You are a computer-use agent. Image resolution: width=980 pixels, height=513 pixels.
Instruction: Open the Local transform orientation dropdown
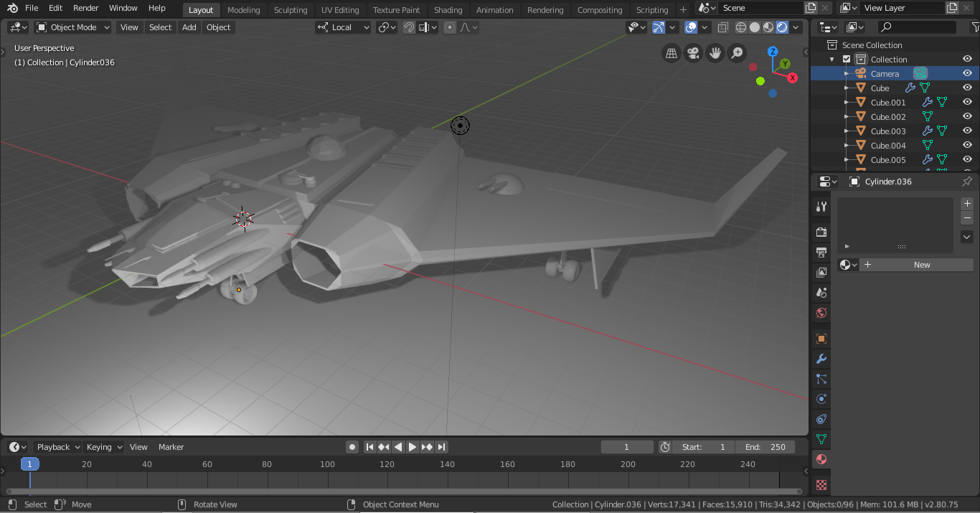(343, 27)
